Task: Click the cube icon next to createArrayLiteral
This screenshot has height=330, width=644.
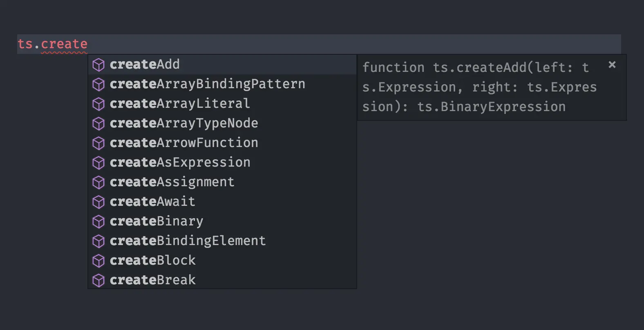Action: click(x=98, y=104)
